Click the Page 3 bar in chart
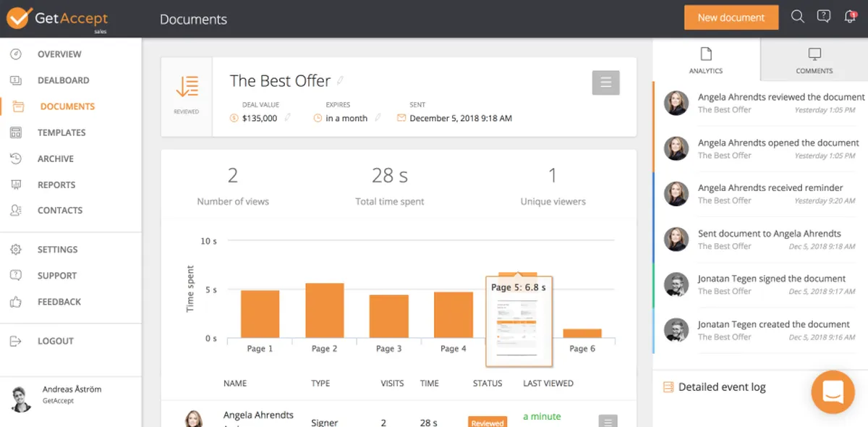The width and height of the screenshot is (868, 427). click(x=389, y=316)
